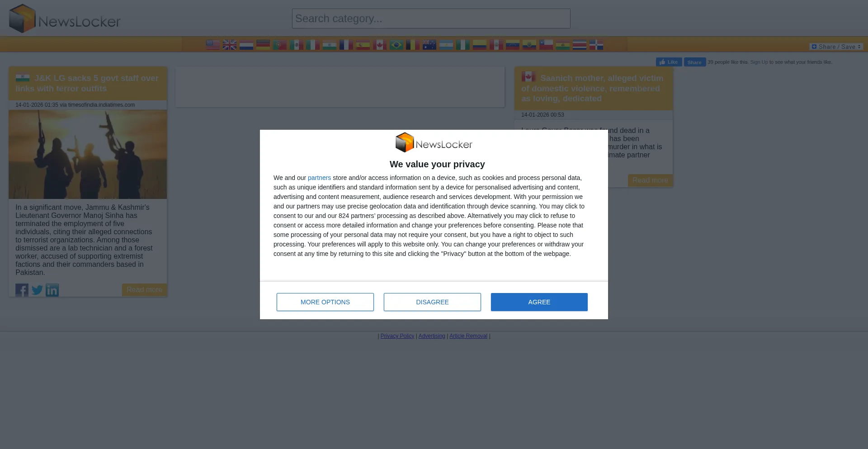The height and width of the screenshot is (449, 868).
Task: Open the Share / Save dropdown
Action: 836,47
